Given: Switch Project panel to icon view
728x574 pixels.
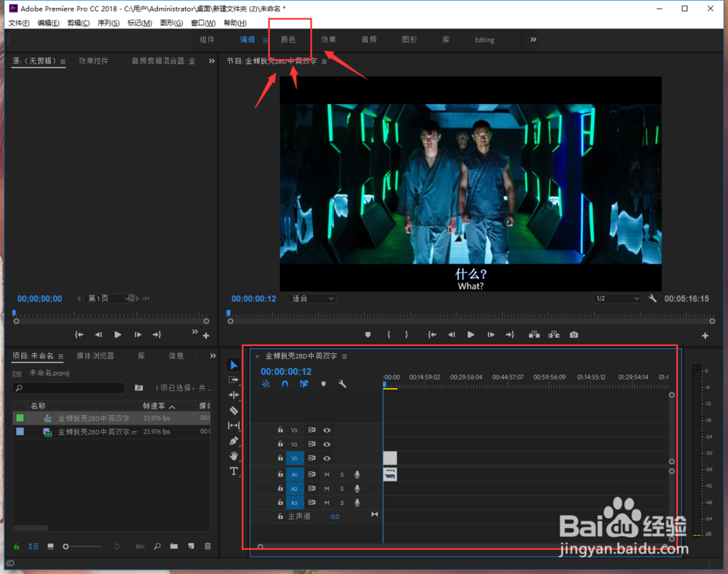Looking at the screenshot, I should click(x=51, y=546).
